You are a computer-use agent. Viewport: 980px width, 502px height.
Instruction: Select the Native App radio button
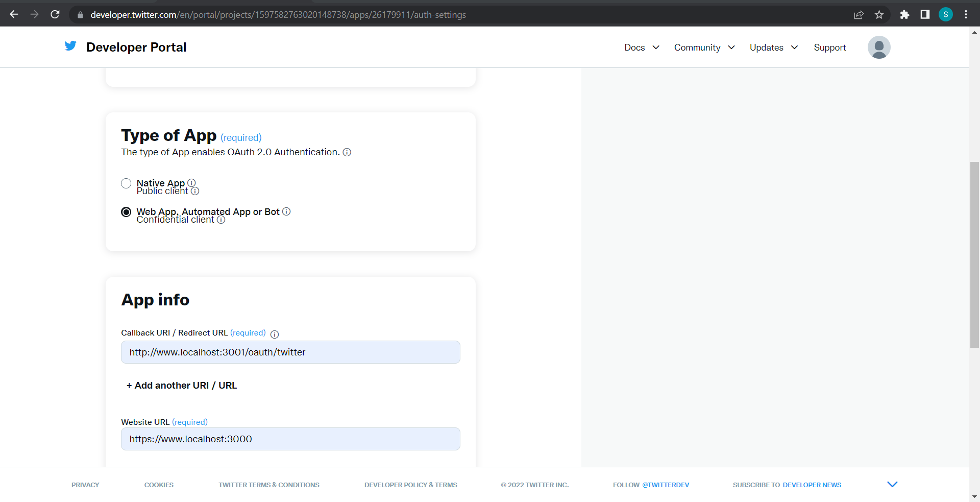[x=126, y=183]
